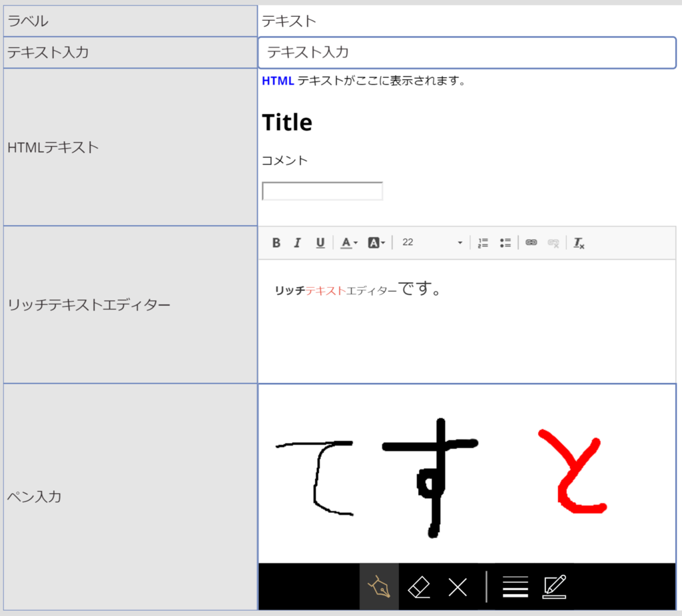Apply numbered list formatting
682x616 pixels.
482,242
